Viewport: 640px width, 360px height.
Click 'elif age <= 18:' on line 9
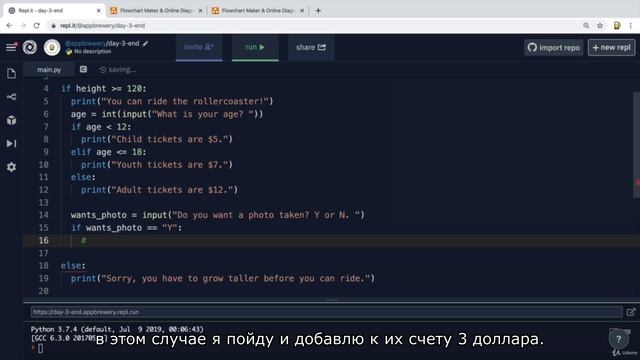(x=109, y=152)
